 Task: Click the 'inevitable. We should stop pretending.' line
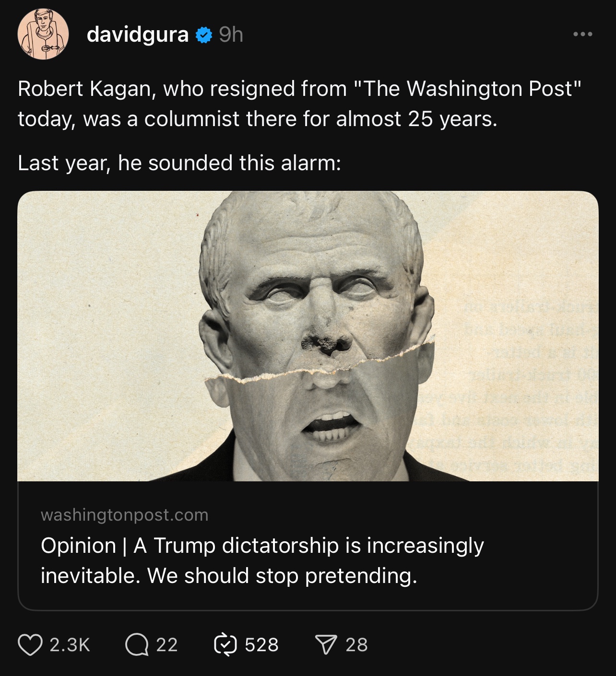coord(229,576)
